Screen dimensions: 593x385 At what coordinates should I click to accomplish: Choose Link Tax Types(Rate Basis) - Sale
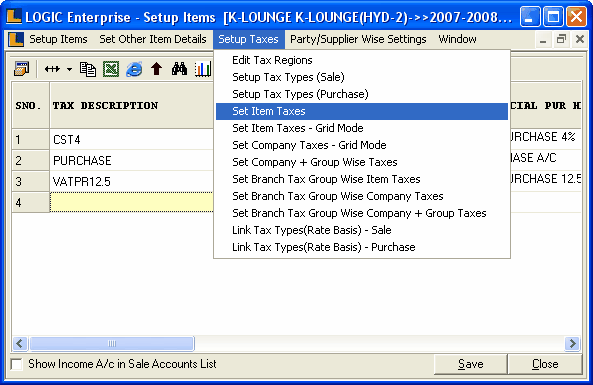point(362,230)
